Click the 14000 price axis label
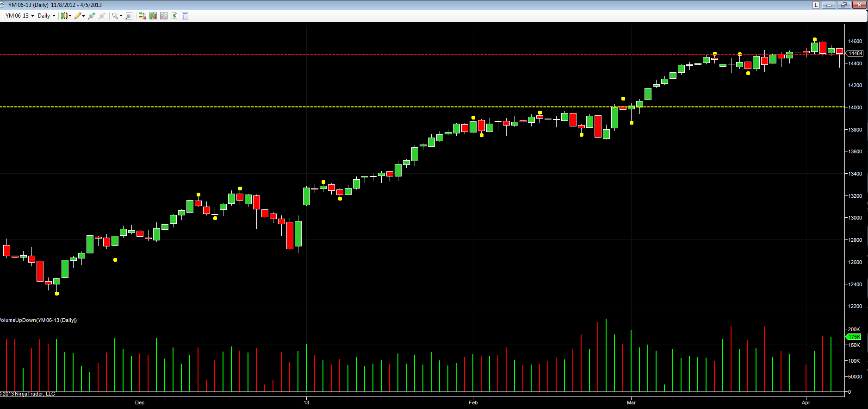Screen dimensions: 868x409 pyautogui.click(x=855, y=107)
